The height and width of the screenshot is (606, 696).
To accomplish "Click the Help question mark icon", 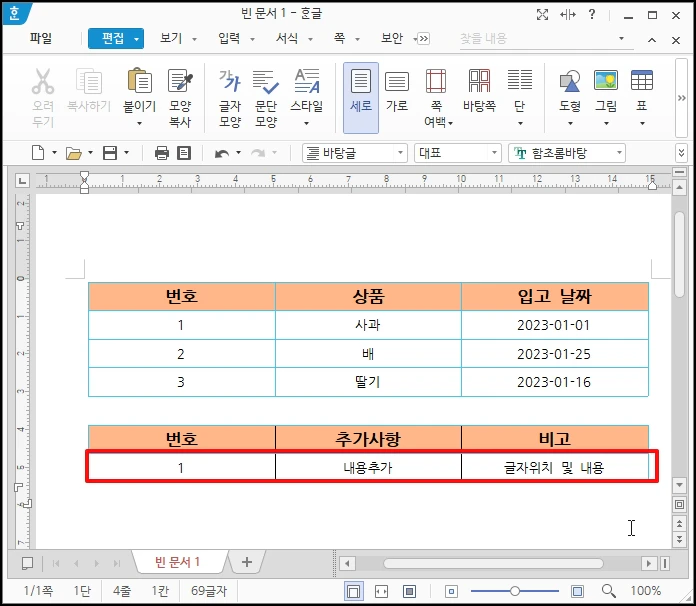I will 592,15.
